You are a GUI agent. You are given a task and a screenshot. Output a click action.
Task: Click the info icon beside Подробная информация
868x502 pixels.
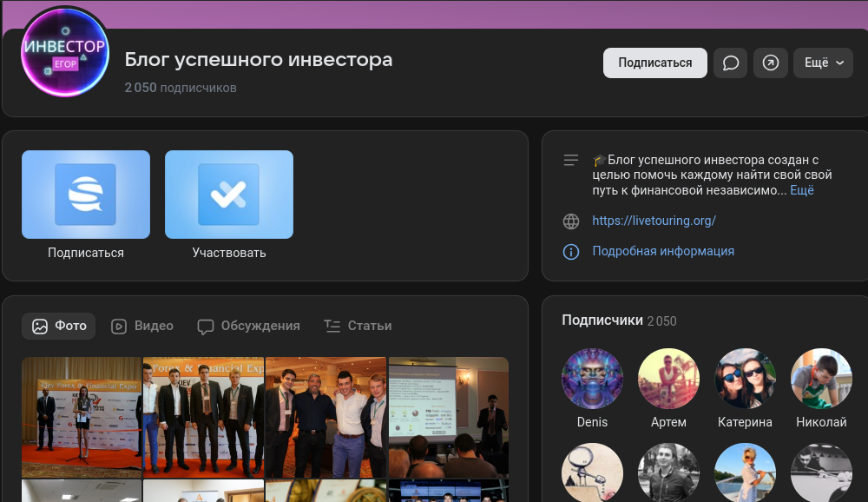pyautogui.click(x=571, y=251)
